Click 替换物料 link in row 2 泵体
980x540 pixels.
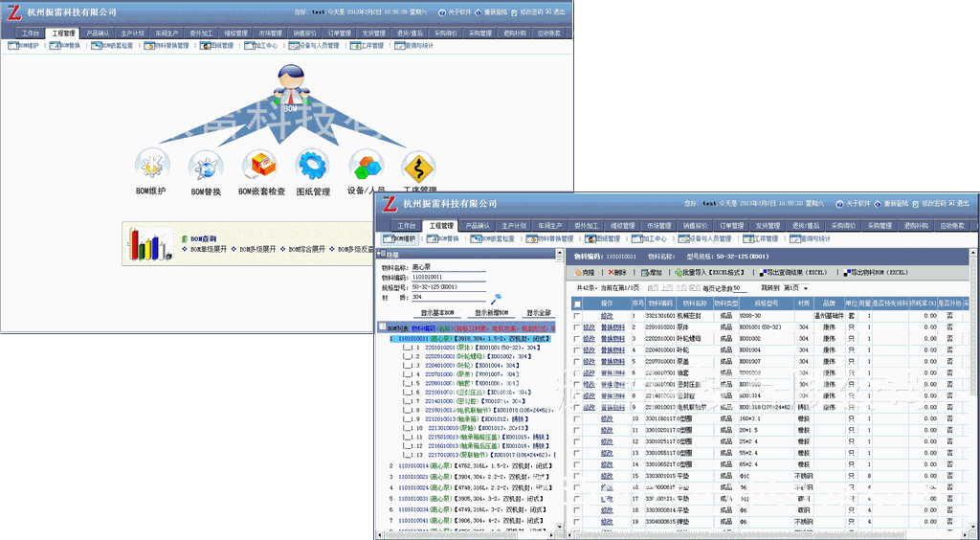pyautogui.click(x=612, y=327)
